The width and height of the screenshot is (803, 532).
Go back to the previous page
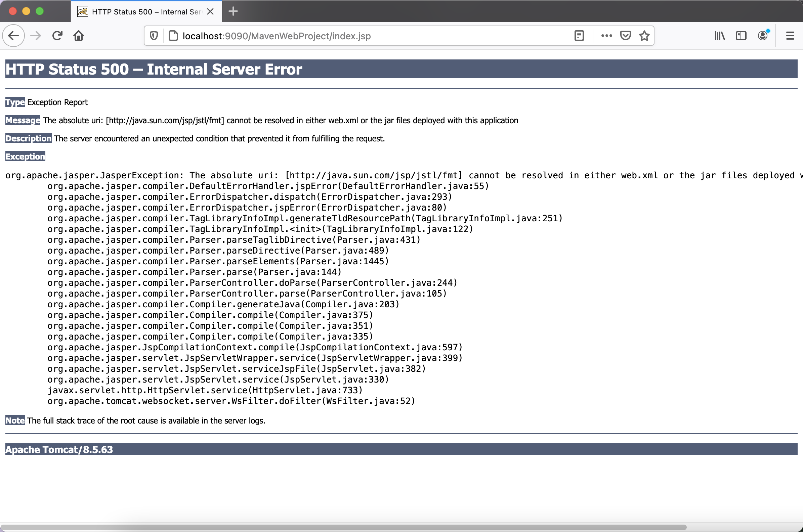click(13, 36)
